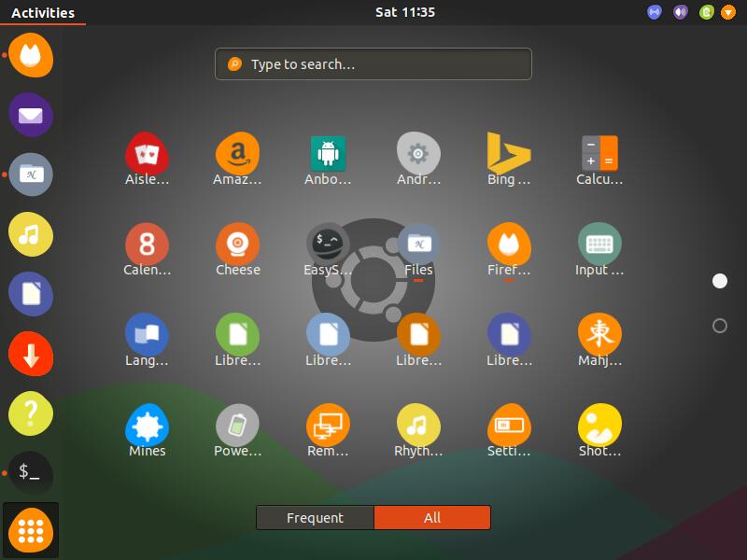This screenshot has width=747, height=560.
Task: Switch to the Frequent tab
Action: [x=315, y=518]
